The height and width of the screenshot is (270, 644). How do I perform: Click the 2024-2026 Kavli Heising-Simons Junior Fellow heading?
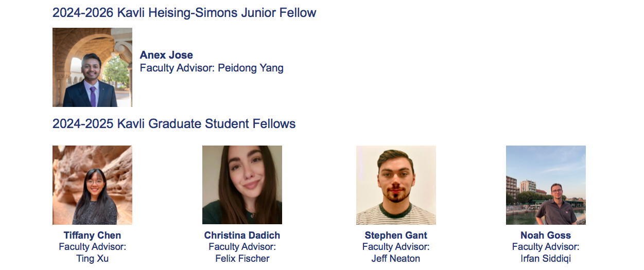[184, 13]
